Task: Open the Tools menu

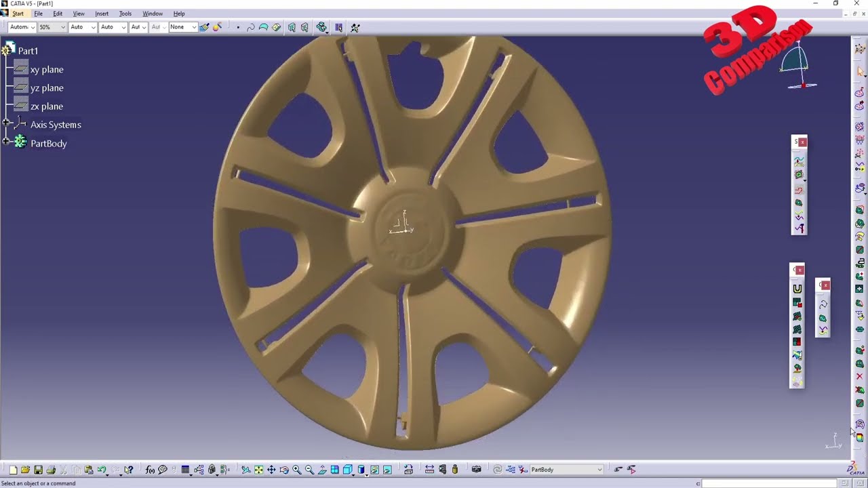Action: [x=125, y=14]
